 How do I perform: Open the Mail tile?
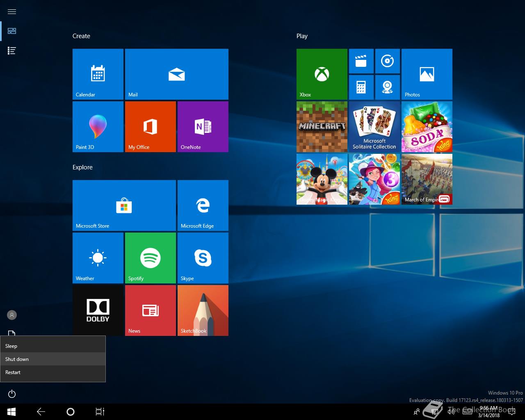click(x=177, y=74)
